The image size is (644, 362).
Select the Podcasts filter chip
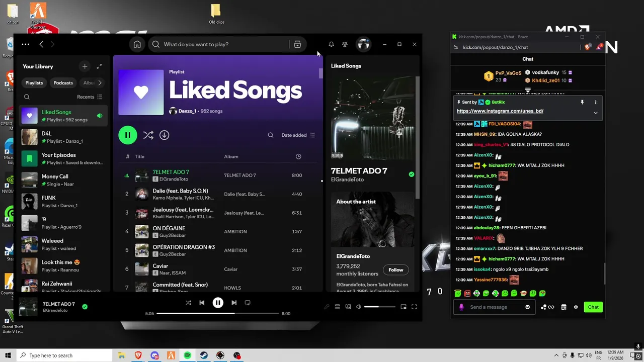(63, 82)
